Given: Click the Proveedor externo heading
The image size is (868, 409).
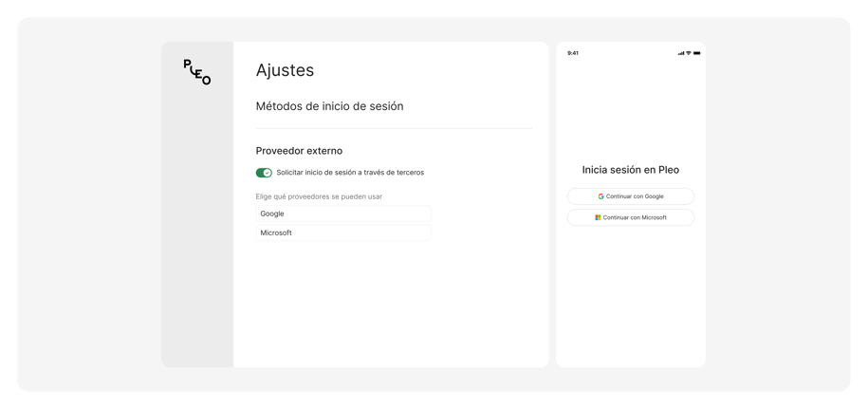Looking at the screenshot, I should tap(299, 151).
